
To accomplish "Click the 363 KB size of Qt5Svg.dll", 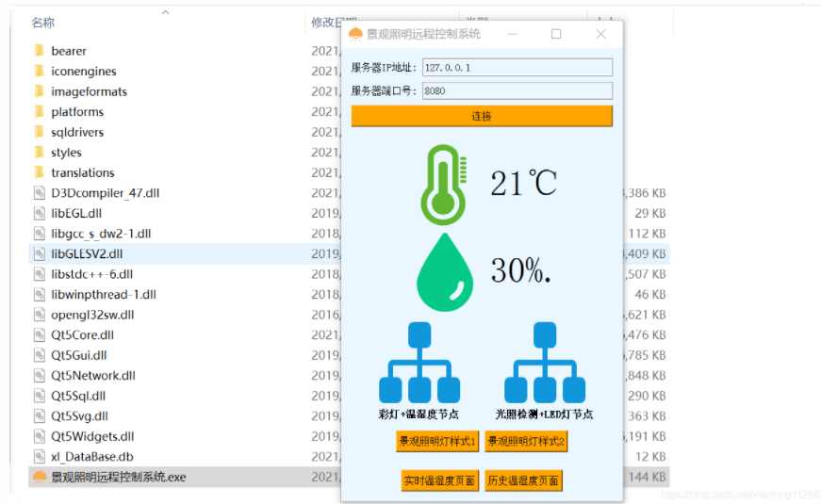I will (648, 416).
